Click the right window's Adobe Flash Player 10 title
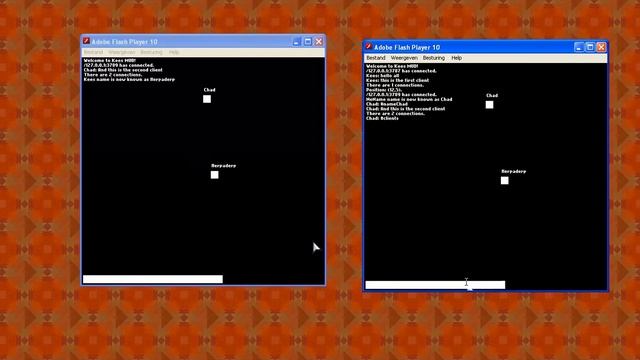 pos(407,47)
